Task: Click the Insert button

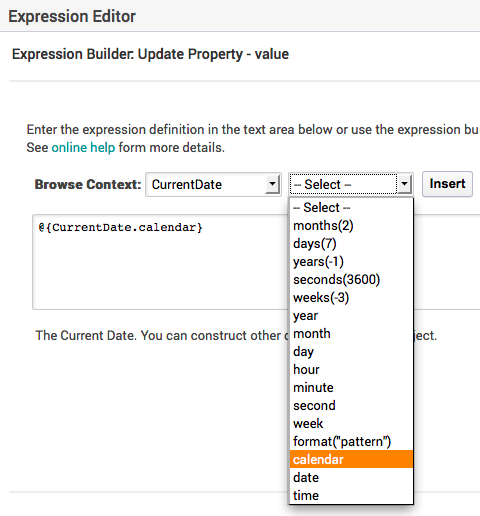Action: 447,184
